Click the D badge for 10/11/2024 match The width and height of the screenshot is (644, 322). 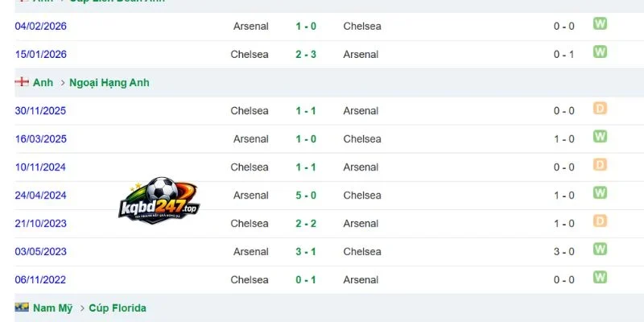pyautogui.click(x=600, y=165)
